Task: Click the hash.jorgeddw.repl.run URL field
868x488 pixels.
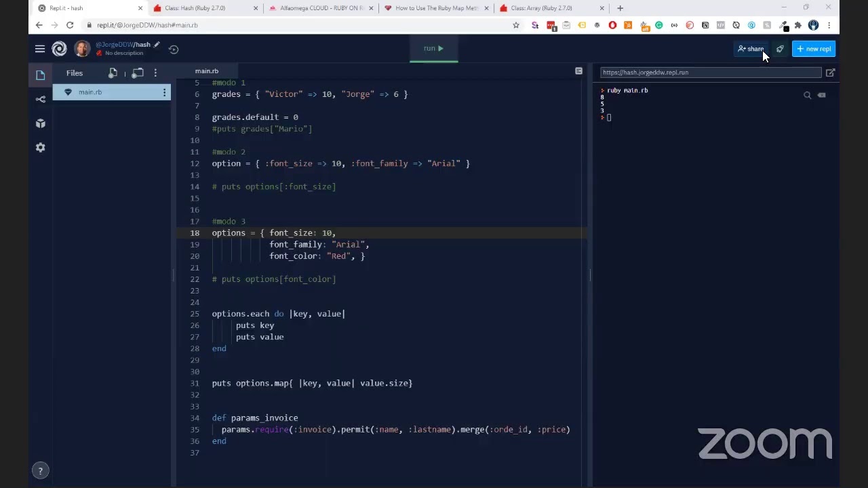Action: tap(711, 73)
